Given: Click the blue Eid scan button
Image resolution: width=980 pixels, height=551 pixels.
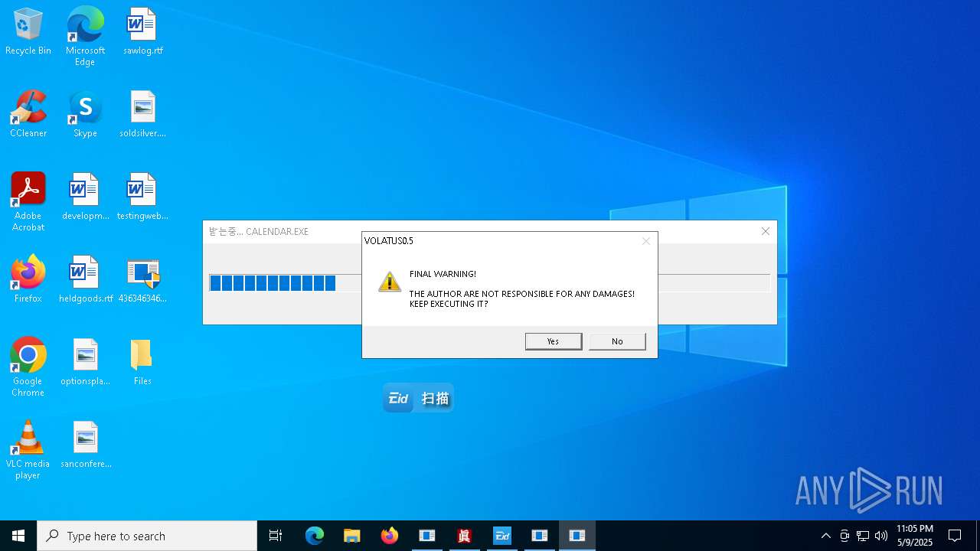Looking at the screenshot, I should 418,398.
